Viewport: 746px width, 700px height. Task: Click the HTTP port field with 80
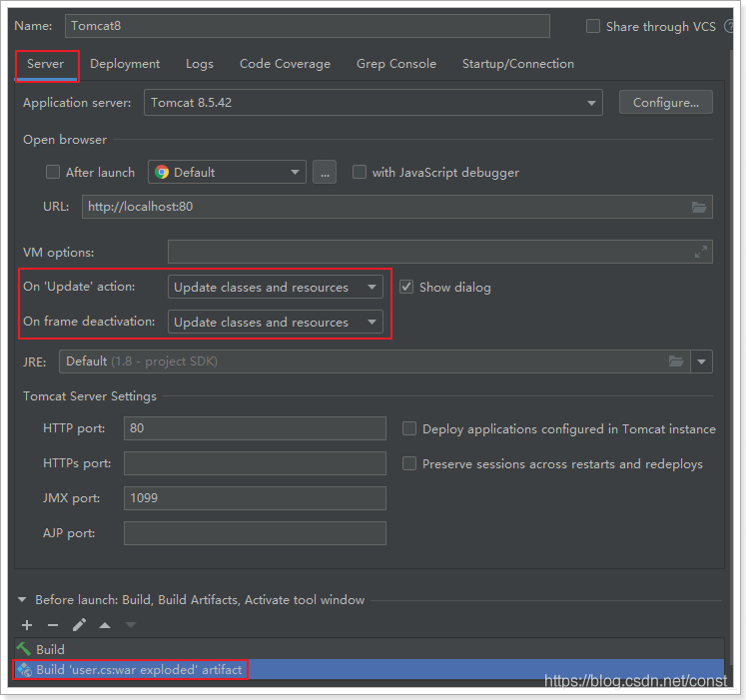(255, 428)
